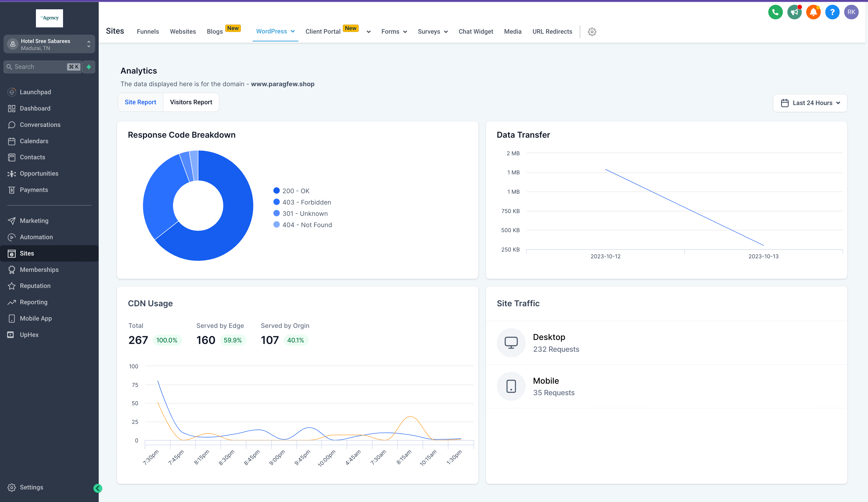Click the Opportunities sidebar icon
The width and height of the screenshot is (868, 502).
[12, 174]
